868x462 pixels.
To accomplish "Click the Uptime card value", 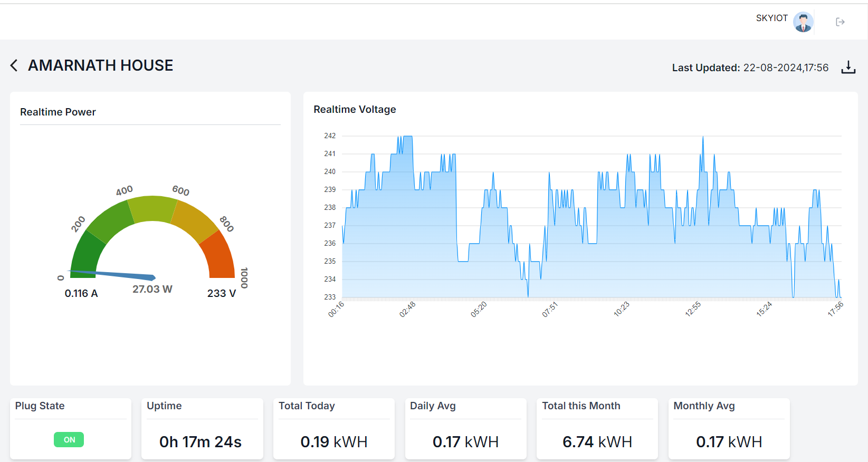I will [201, 441].
